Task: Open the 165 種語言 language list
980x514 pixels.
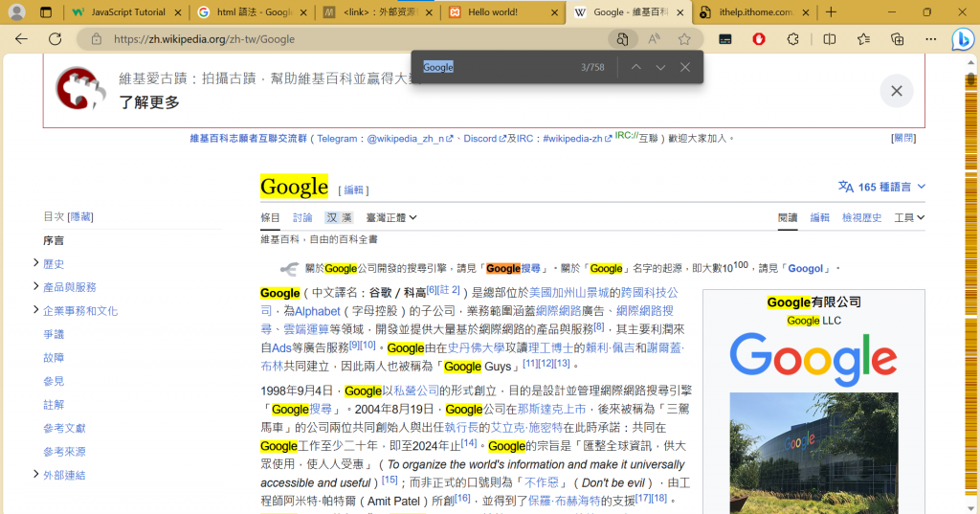Action: 881,187
